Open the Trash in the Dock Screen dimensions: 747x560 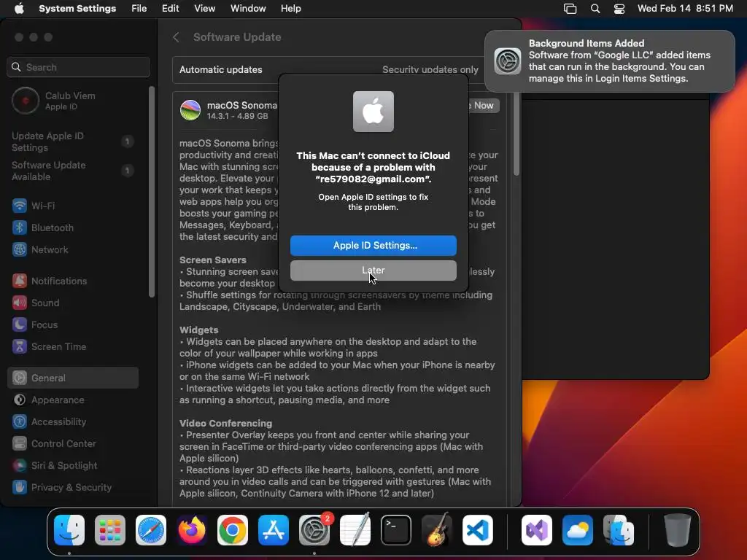click(678, 530)
